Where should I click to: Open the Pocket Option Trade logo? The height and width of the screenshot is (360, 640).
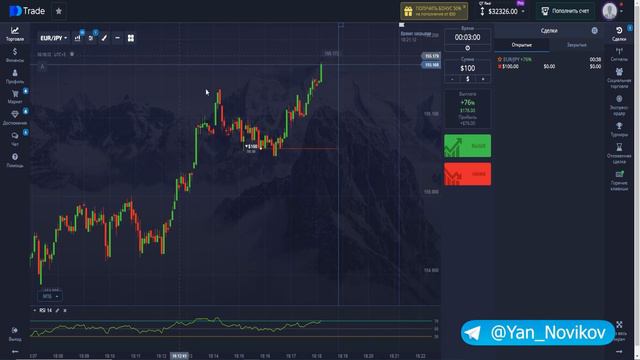27,11
